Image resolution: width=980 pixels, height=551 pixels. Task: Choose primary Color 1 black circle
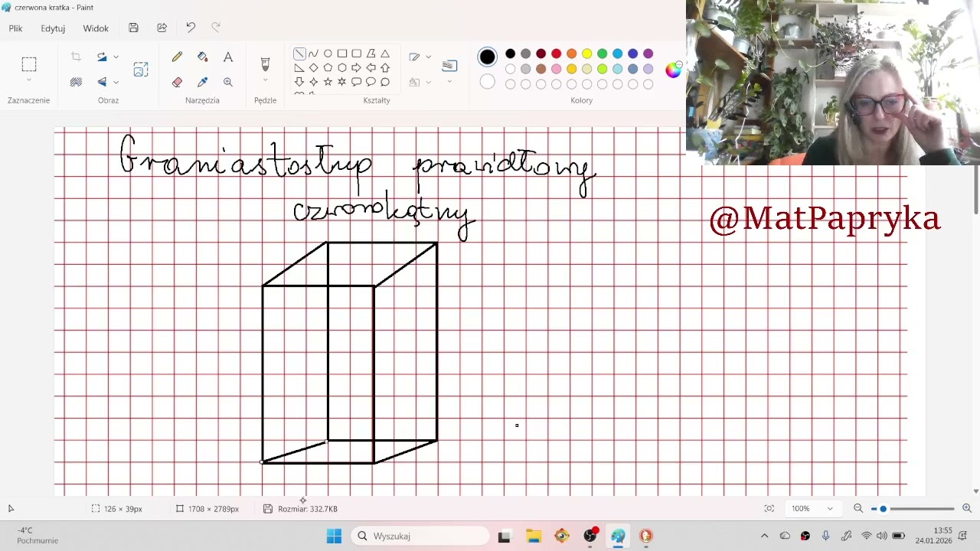coord(488,57)
